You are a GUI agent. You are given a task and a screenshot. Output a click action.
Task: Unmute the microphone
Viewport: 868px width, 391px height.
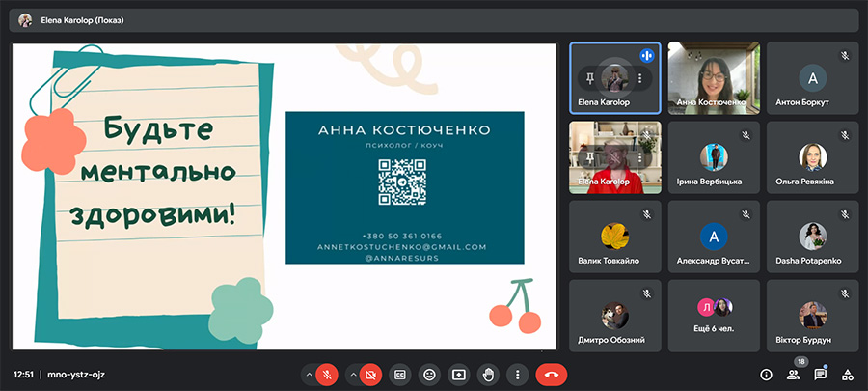pos(327,374)
